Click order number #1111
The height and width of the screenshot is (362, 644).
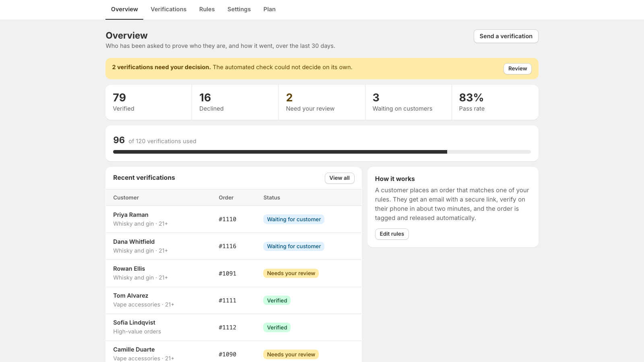(x=227, y=300)
